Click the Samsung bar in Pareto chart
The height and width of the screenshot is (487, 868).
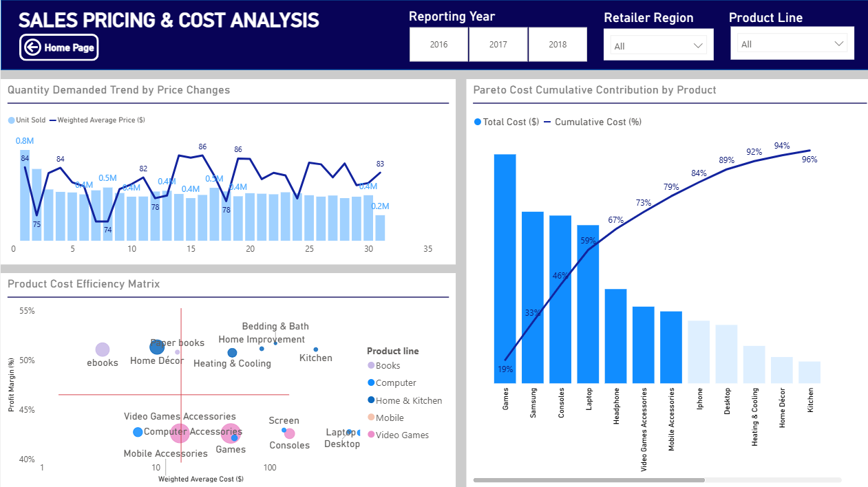click(x=532, y=296)
